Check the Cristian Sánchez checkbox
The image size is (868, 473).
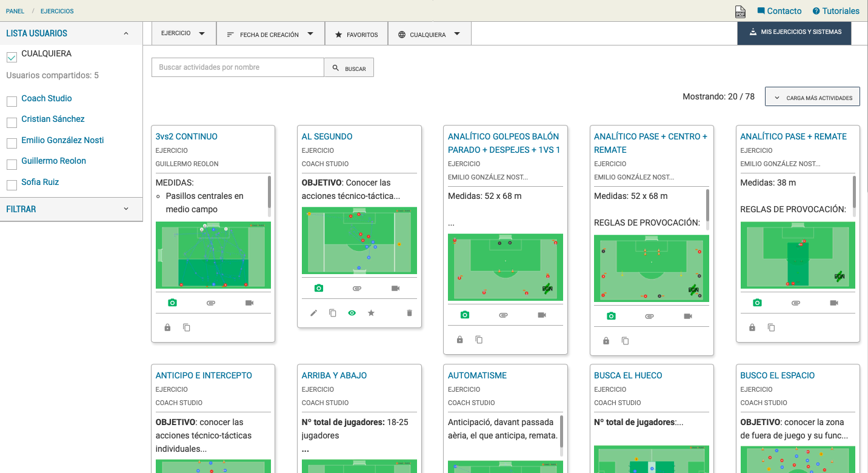click(x=12, y=122)
